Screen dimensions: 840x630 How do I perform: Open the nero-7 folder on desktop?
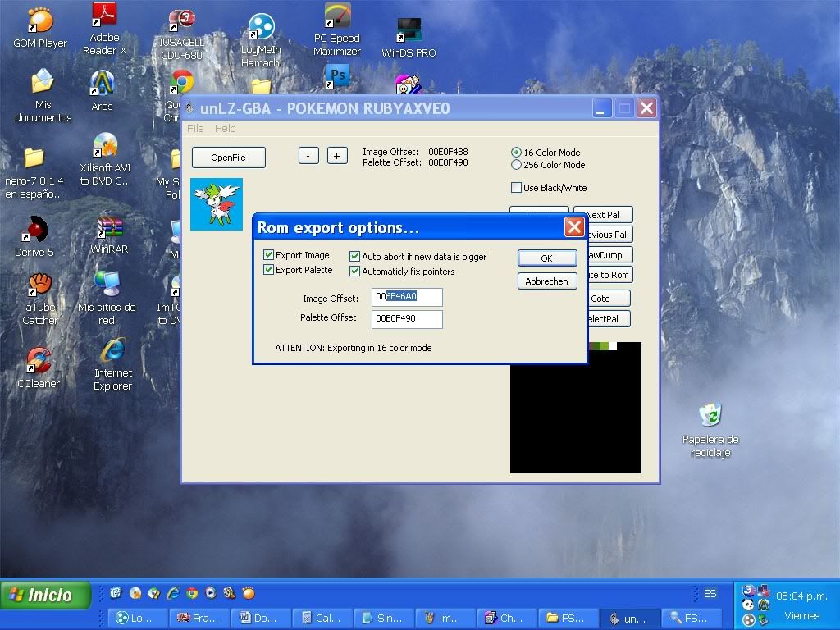(34, 172)
